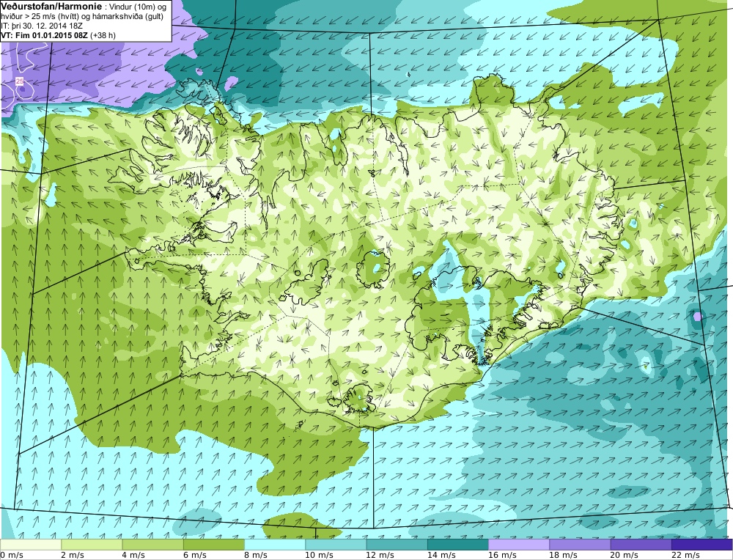Click the '4 m/s' legend label

click(133, 555)
